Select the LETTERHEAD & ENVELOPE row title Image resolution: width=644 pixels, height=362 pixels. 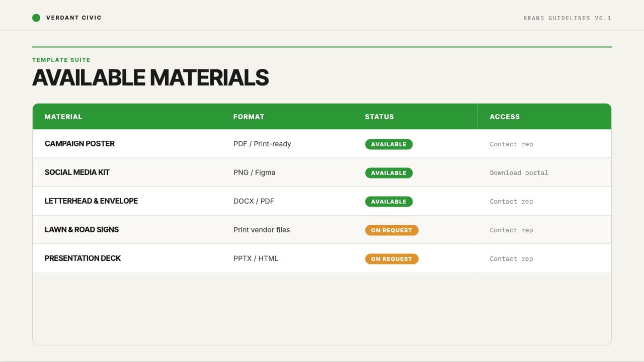tap(91, 201)
